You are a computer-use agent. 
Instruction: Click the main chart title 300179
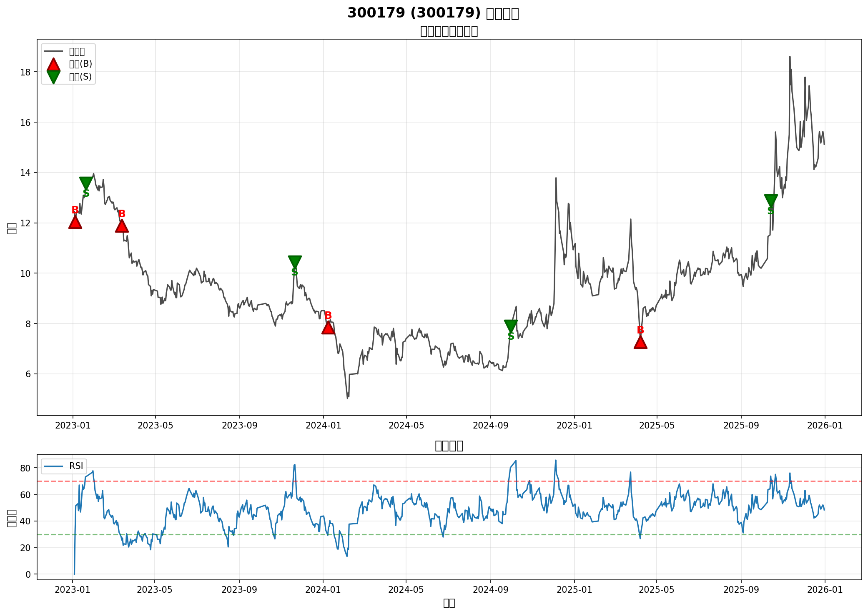(433, 13)
